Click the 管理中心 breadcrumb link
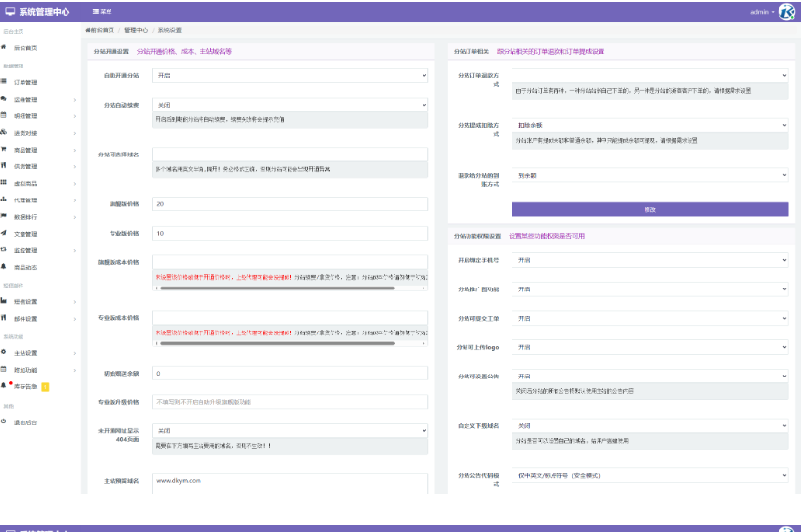Viewport: 801px width, 532px height. pyautogui.click(x=136, y=30)
